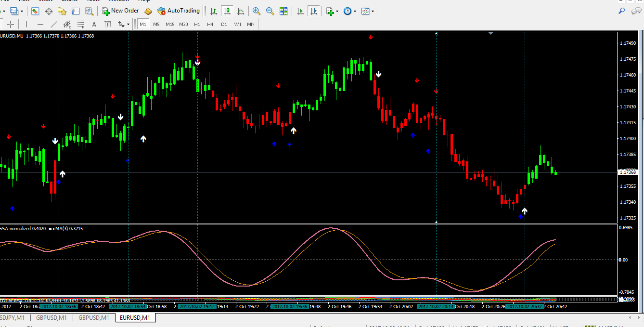Draw a trendline on the chart

point(54,24)
